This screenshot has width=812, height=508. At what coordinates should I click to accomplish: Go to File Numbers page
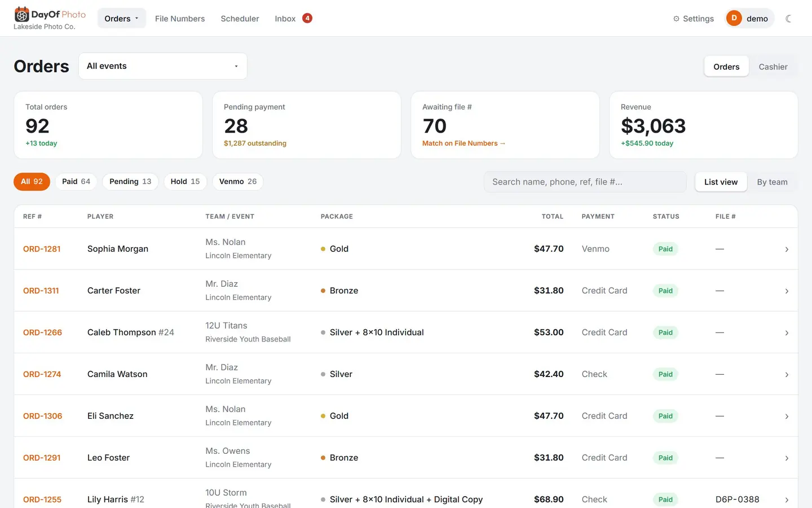pyautogui.click(x=180, y=19)
